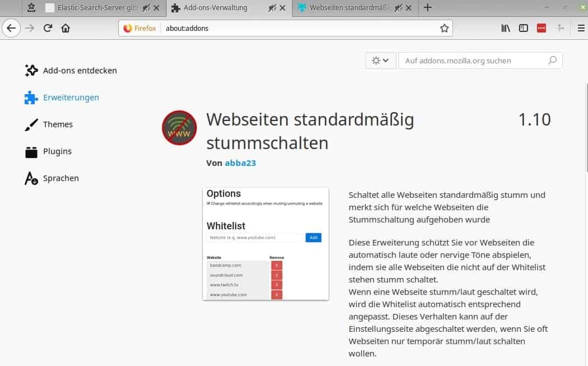The height and width of the screenshot is (366, 588).
Task: Reload the current page
Action: coord(48,28)
